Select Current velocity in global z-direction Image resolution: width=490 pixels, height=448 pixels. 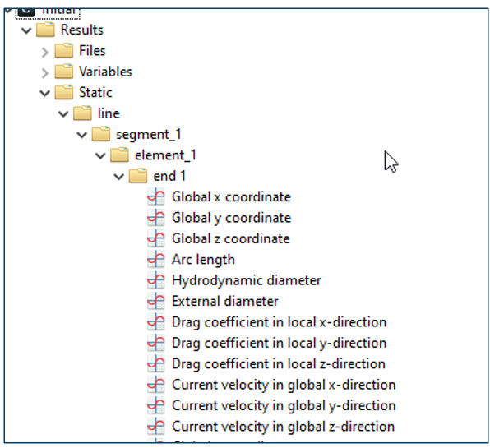[x=283, y=427]
